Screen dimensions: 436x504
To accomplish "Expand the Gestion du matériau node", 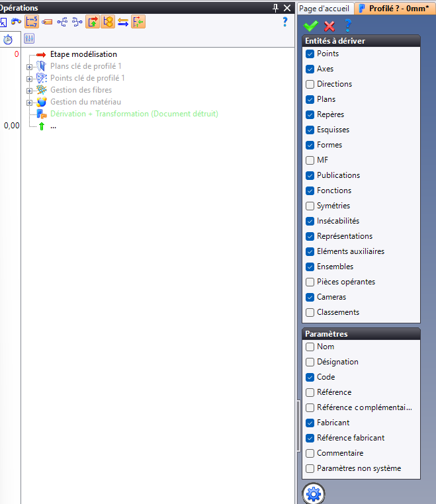I will (x=29, y=103).
